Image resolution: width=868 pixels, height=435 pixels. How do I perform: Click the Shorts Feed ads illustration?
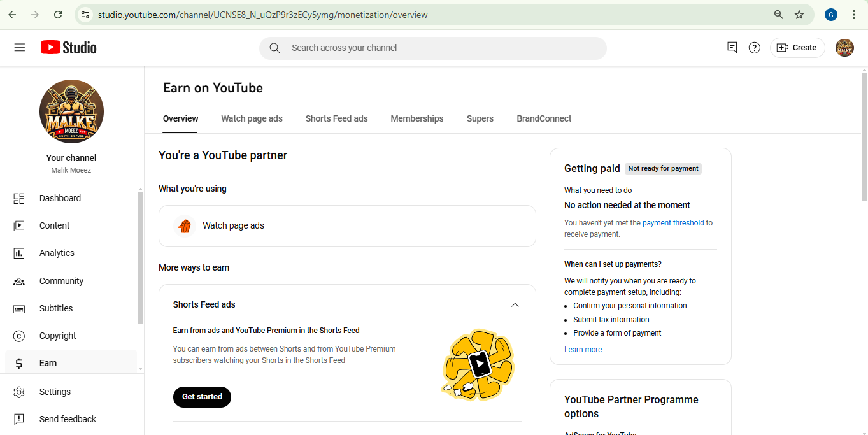coord(478,365)
